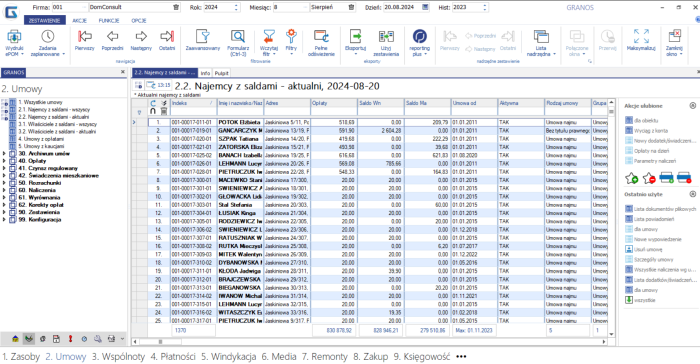
Task: Open reporting plus tool
Action: coord(419,43)
